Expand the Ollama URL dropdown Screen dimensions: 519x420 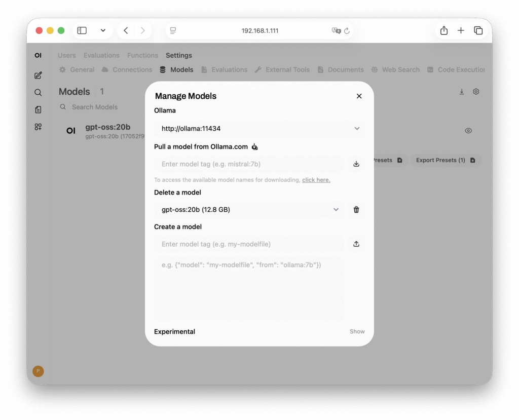pos(357,129)
